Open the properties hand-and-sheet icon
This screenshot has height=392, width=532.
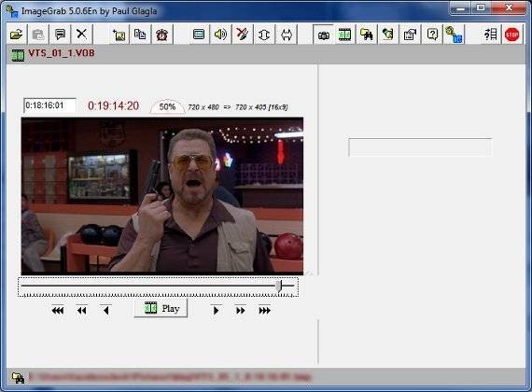pyautogui.click(x=410, y=35)
